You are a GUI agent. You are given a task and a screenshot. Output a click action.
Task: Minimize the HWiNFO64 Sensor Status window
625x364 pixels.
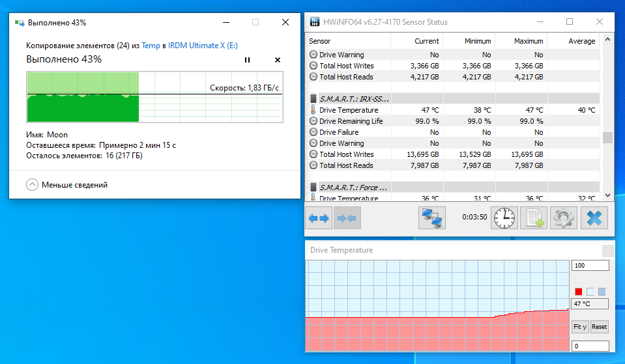(x=540, y=22)
